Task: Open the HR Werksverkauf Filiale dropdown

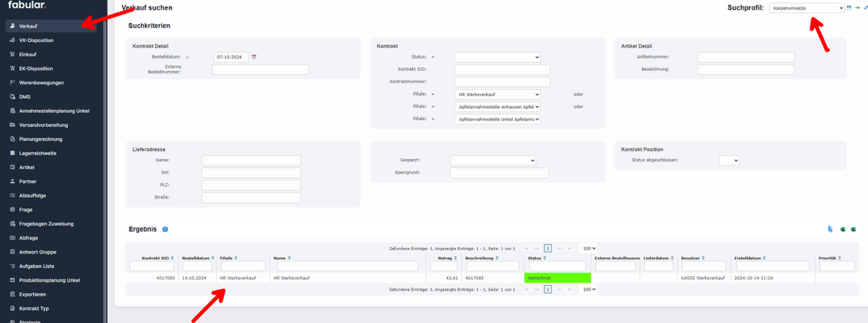Action: point(497,94)
